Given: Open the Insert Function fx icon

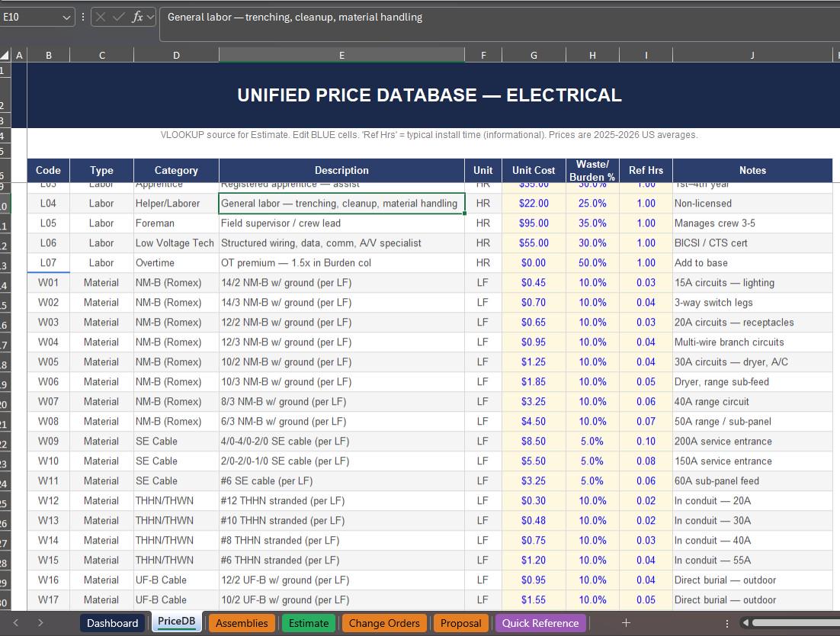Looking at the screenshot, I should pos(137,17).
